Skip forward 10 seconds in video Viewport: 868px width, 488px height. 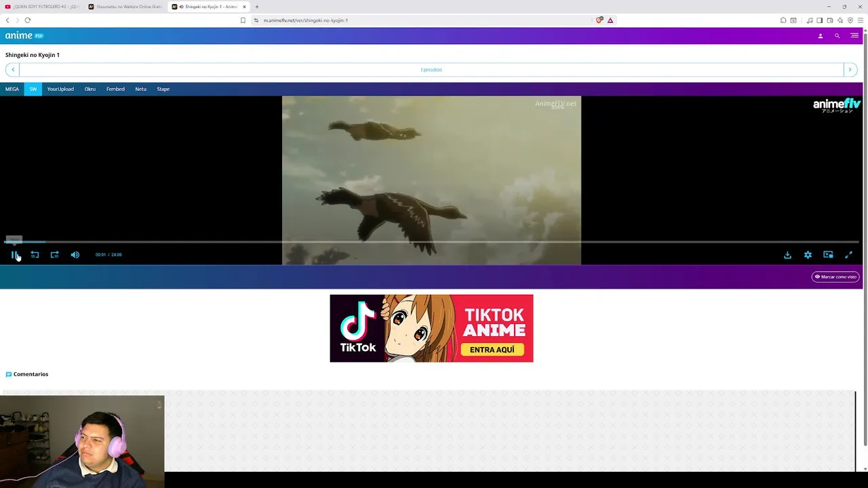[x=55, y=255]
